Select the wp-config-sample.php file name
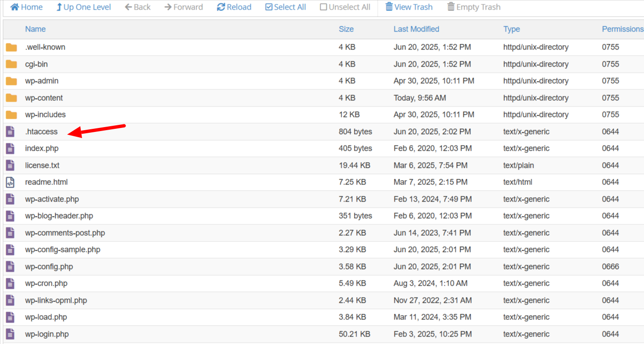The height and width of the screenshot is (344, 644). (63, 249)
